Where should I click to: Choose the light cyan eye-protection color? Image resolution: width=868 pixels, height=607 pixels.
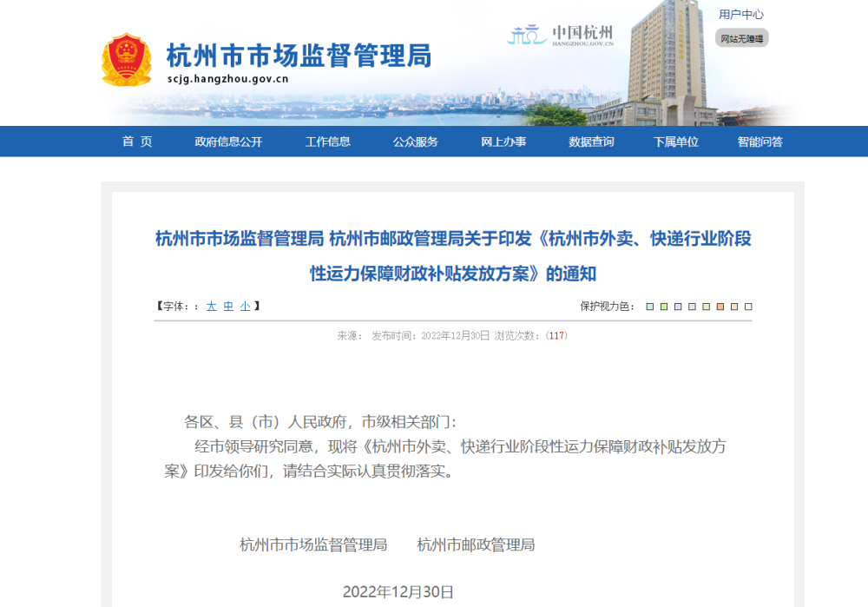(650, 307)
